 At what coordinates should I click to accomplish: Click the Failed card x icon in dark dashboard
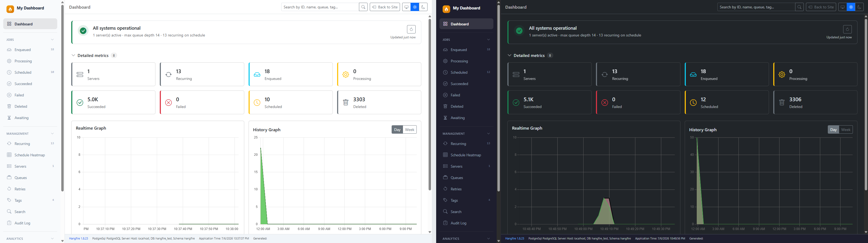[x=605, y=102]
